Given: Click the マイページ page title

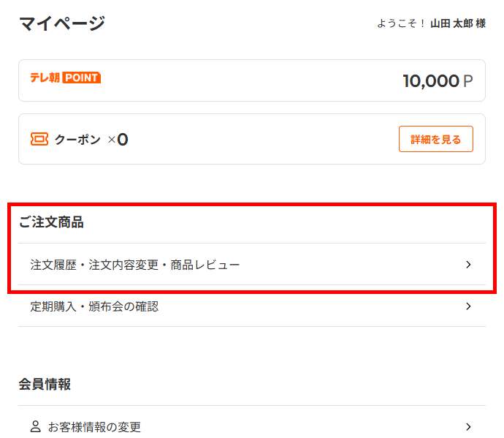Looking at the screenshot, I should pos(62,23).
